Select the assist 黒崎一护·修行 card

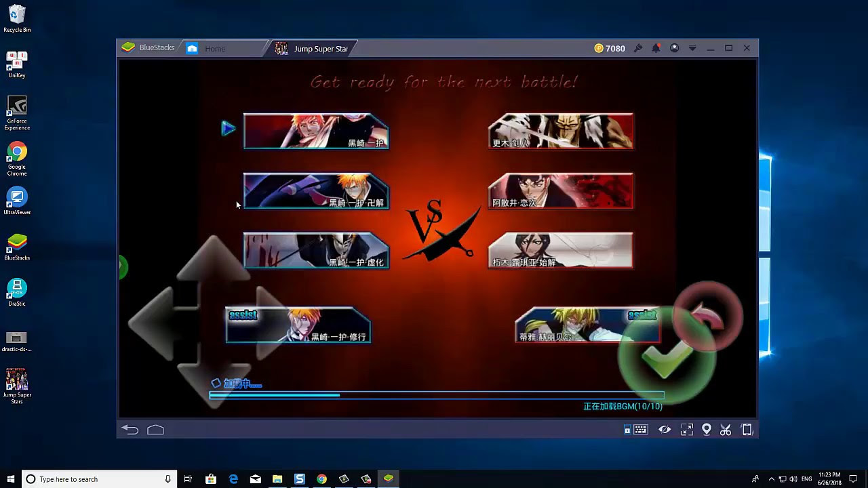tap(298, 325)
